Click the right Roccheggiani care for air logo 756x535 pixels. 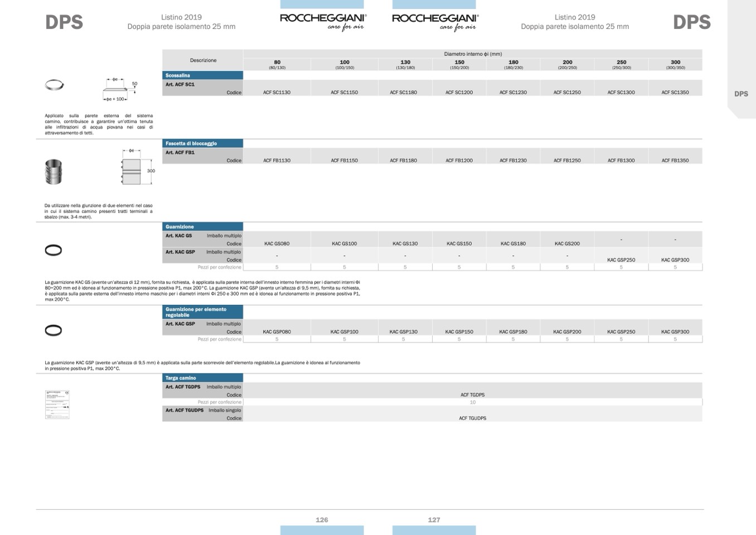pos(435,22)
